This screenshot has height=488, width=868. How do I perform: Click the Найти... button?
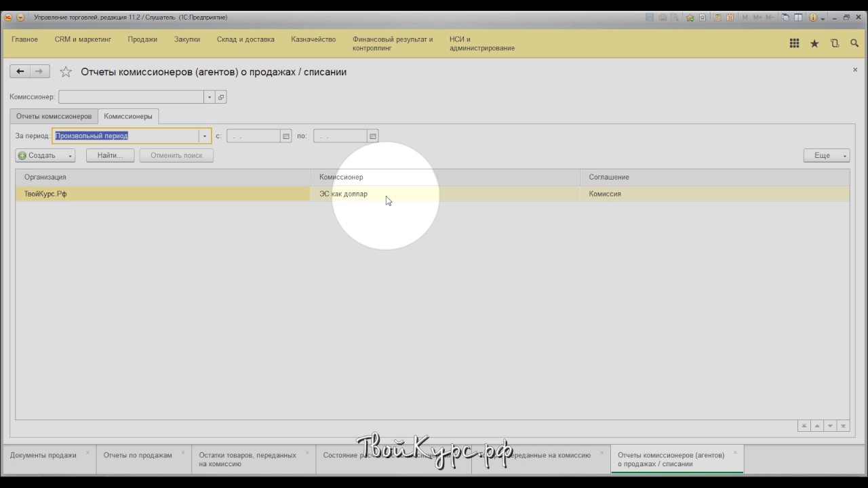pyautogui.click(x=110, y=156)
